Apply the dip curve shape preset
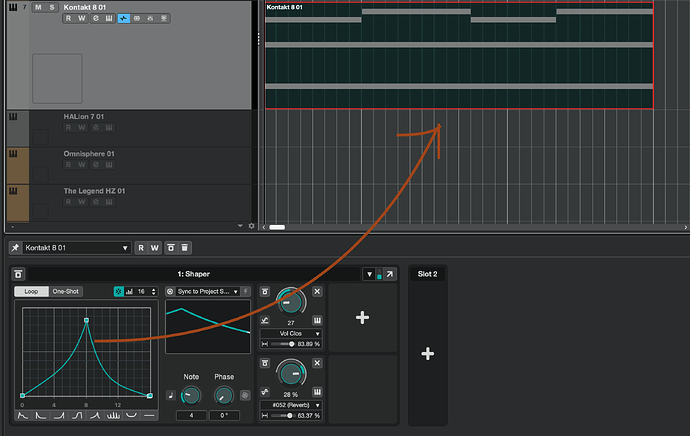 pyautogui.click(x=131, y=415)
